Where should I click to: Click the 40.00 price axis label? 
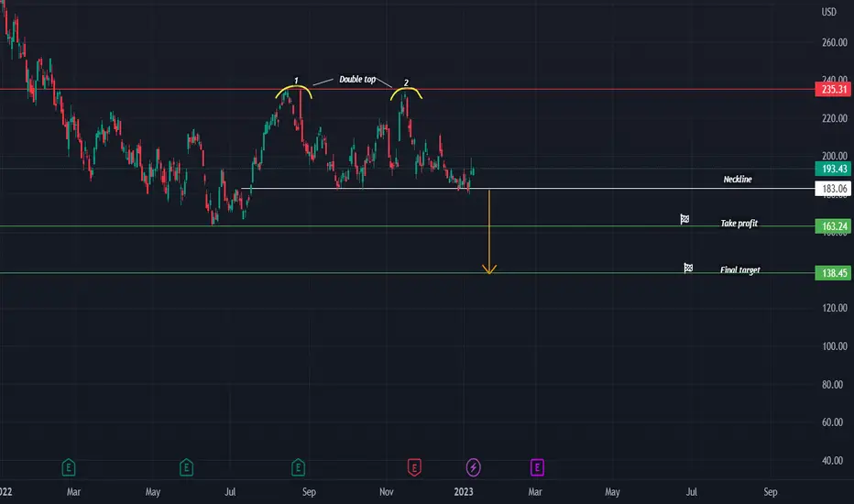pos(832,460)
